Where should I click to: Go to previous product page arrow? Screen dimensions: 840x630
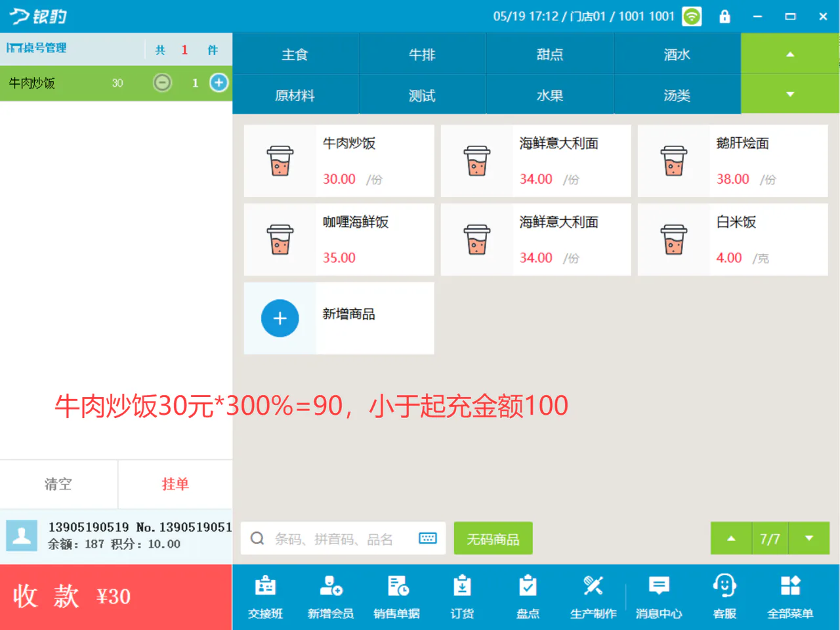click(731, 538)
